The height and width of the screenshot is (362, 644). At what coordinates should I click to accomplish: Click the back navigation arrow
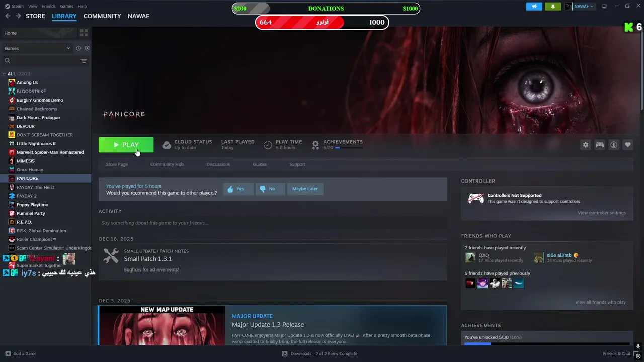point(8,16)
